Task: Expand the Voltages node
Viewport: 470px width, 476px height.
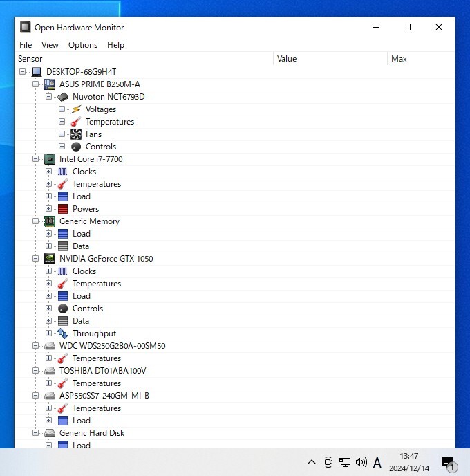Action: (62, 109)
